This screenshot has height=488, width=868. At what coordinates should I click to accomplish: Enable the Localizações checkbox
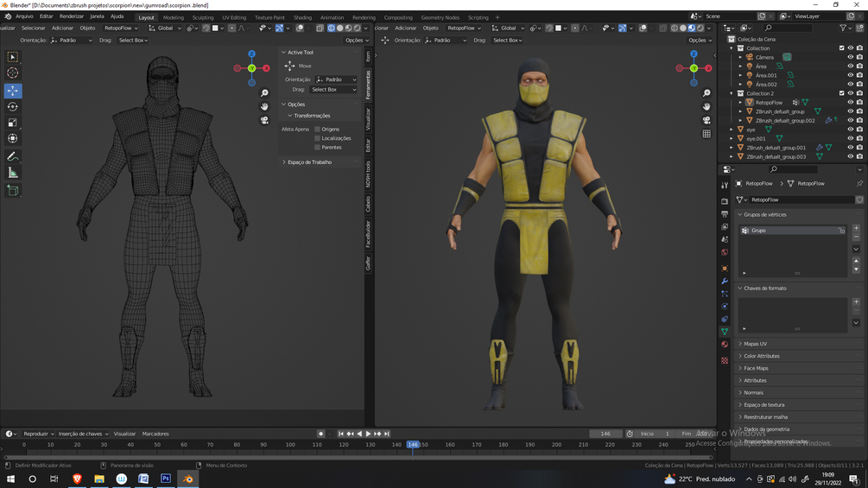[x=317, y=138]
